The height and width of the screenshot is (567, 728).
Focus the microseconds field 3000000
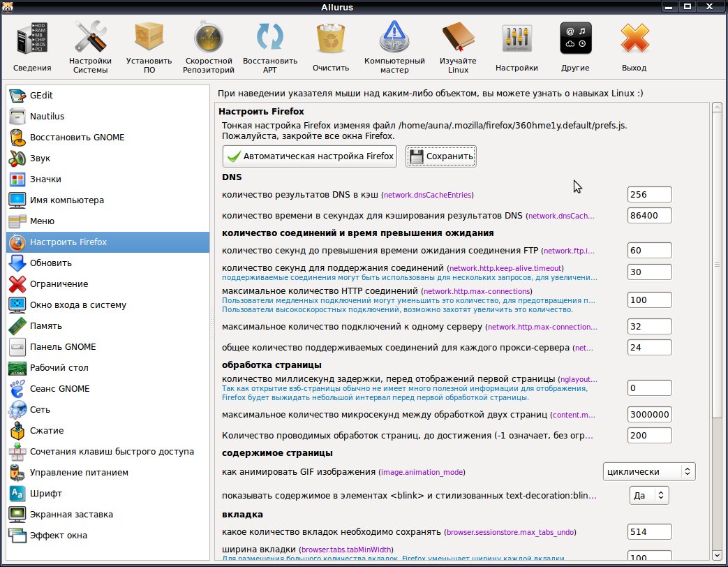[x=649, y=414]
